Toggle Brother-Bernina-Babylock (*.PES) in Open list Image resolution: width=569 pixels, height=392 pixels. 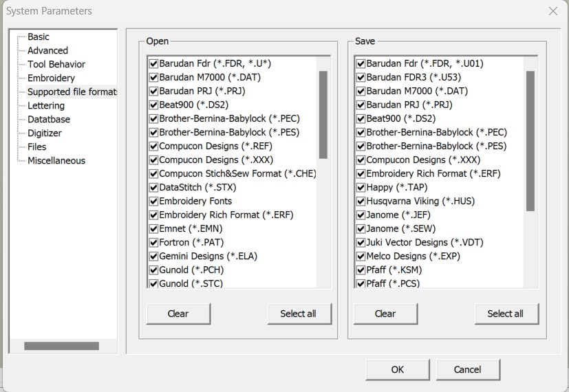tap(153, 133)
